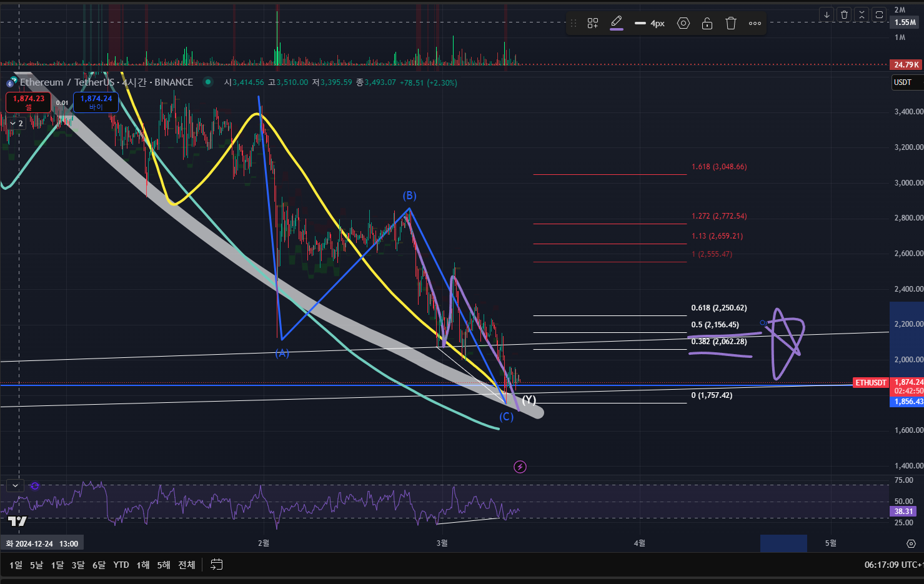Collapse the RSI pane legend chevron
This screenshot has height=584, width=924.
coord(15,485)
